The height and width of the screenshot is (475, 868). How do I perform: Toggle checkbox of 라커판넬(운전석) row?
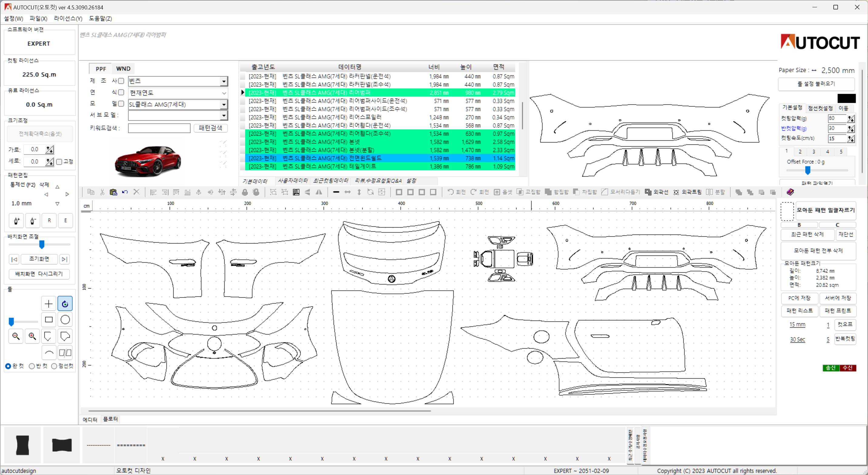243,76
